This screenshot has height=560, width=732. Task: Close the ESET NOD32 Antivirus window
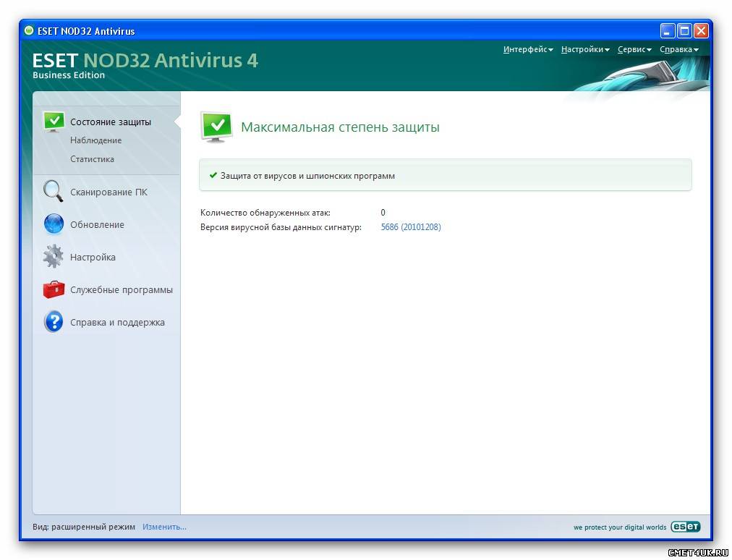(701, 31)
